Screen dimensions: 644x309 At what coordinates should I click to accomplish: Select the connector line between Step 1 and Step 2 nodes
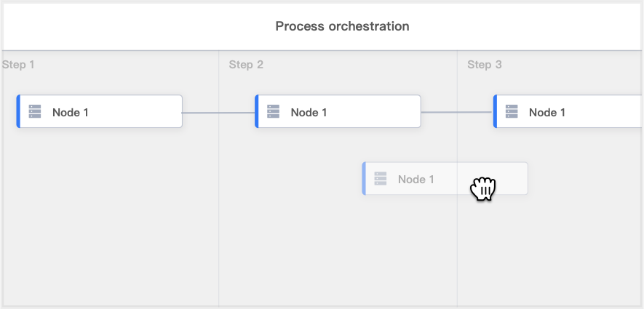click(x=218, y=113)
